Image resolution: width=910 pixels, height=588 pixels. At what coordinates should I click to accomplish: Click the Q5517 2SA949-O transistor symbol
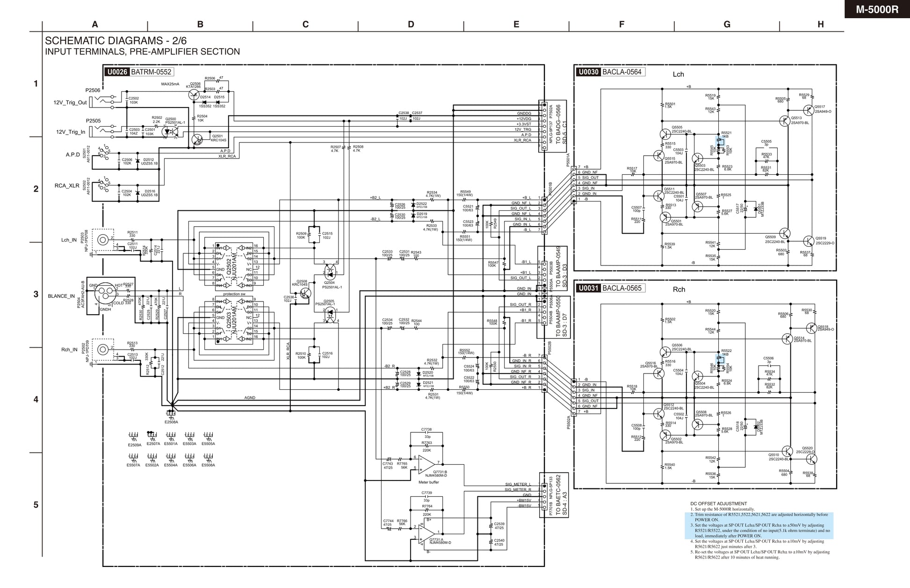(809, 110)
